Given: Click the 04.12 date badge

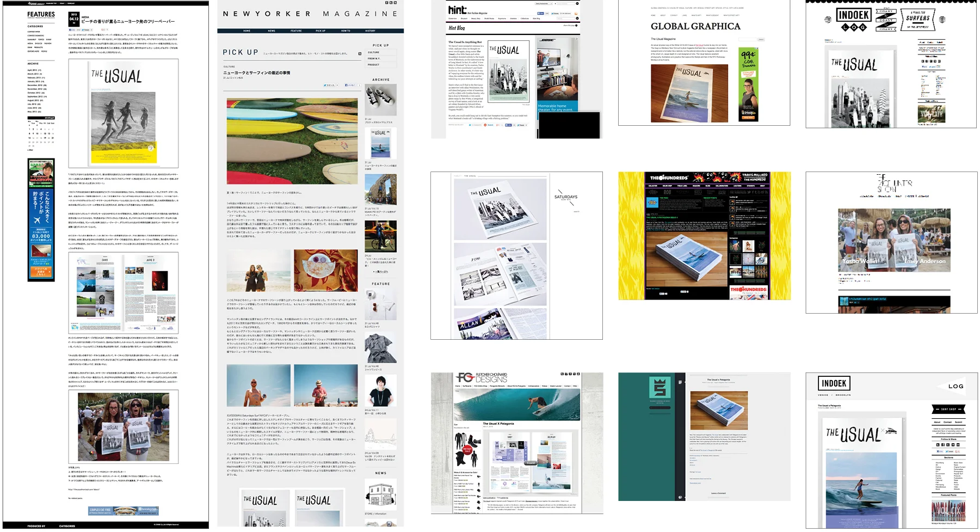Looking at the screenshot, I should pyautogui.click(x=74, y=19).
